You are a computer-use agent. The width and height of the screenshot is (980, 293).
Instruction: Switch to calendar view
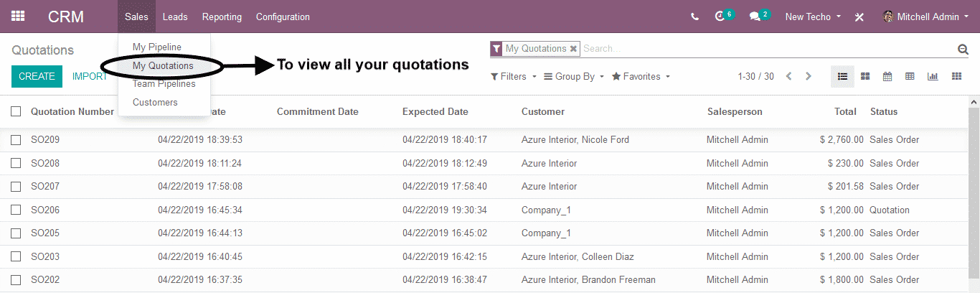[x=887, y=76]
